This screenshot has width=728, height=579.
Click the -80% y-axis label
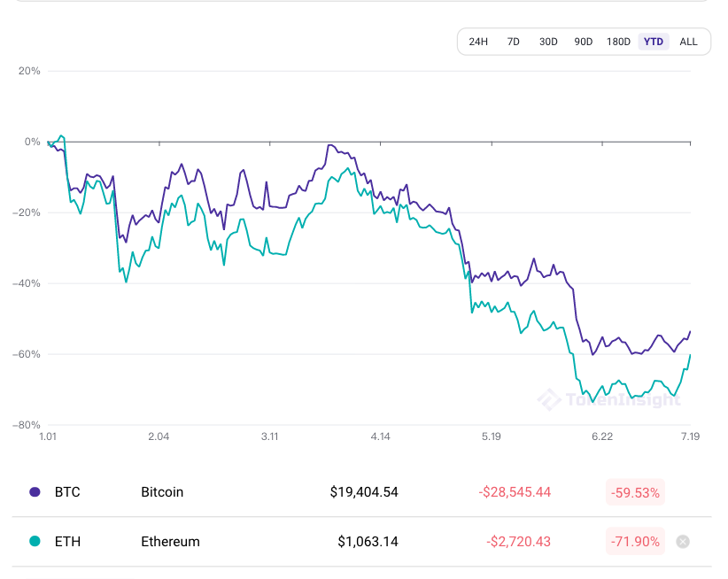27,424
